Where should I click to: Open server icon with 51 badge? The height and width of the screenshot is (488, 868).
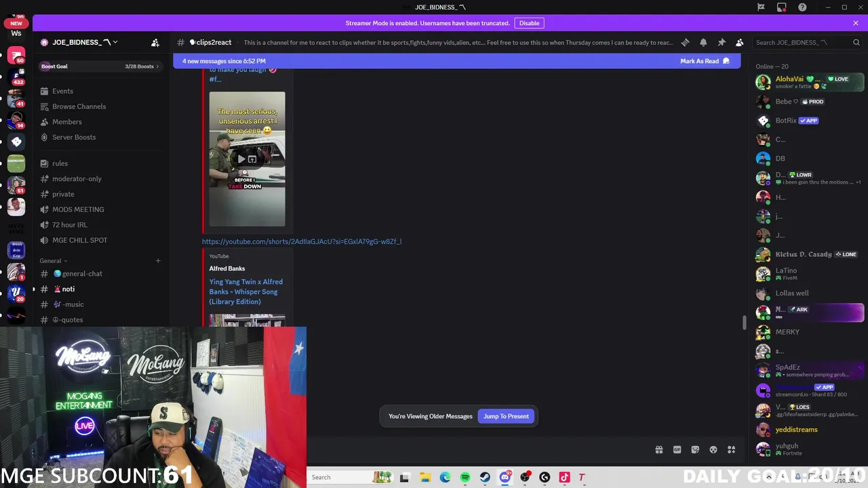pos(16,185)
